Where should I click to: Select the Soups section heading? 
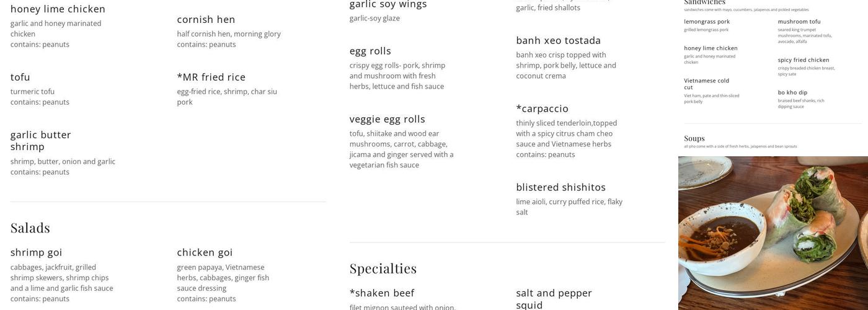[x=694, y=138]
